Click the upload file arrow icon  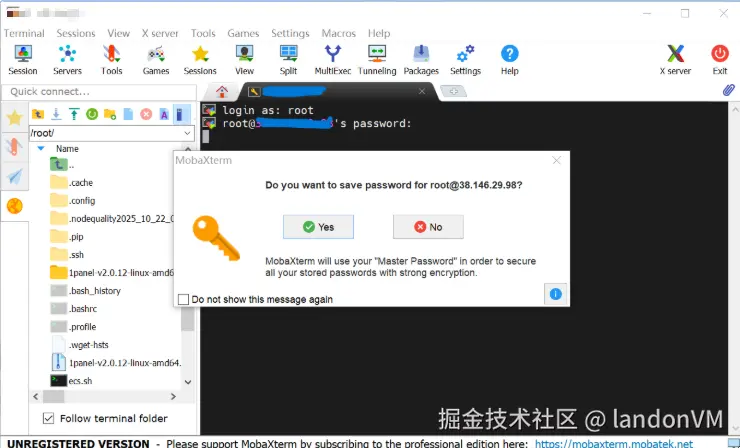[x=74, y=114]
